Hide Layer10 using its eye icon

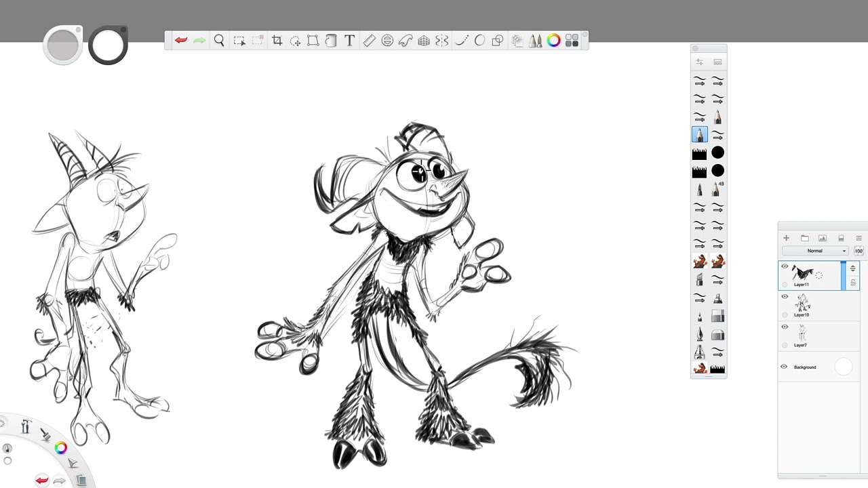[x=785, y=296]
